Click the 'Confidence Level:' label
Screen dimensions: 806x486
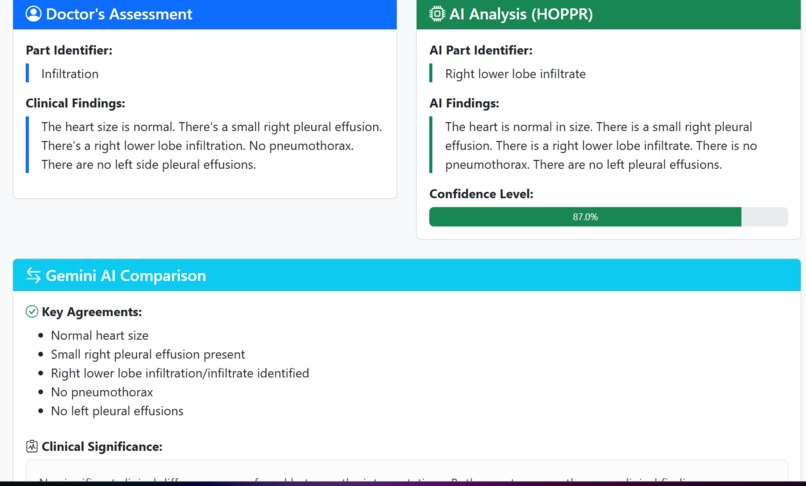pos(481,193)
